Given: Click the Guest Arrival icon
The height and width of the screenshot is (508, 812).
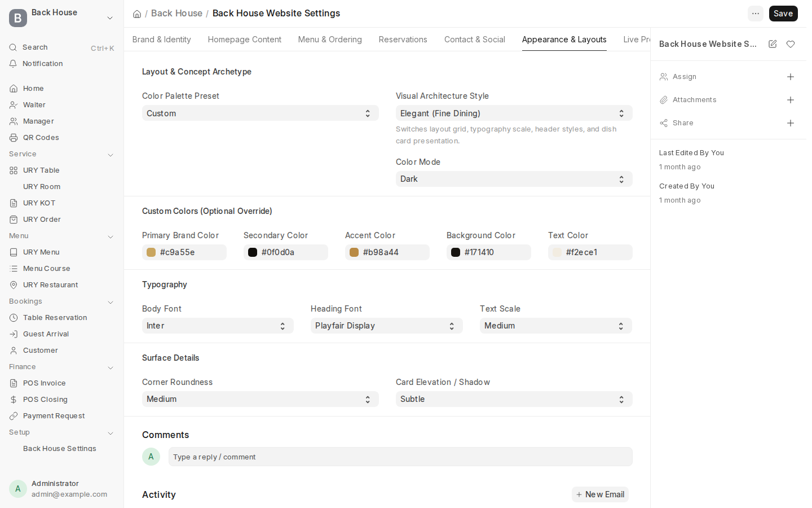Looking at the screenshot, I should pos(14,334).
